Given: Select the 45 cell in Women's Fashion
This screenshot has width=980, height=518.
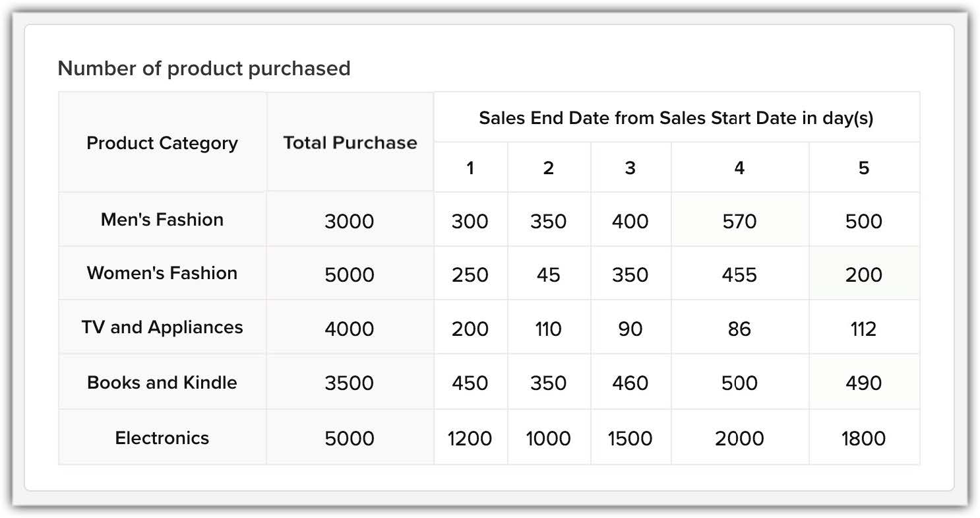Looking at the screenshot, I should click(x=548, y=275).
